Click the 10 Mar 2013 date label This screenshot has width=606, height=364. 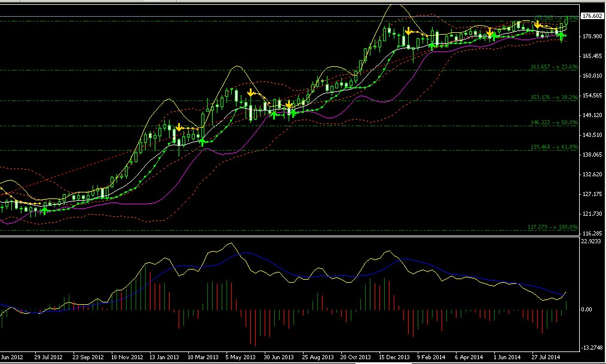[x=203, y=357]
